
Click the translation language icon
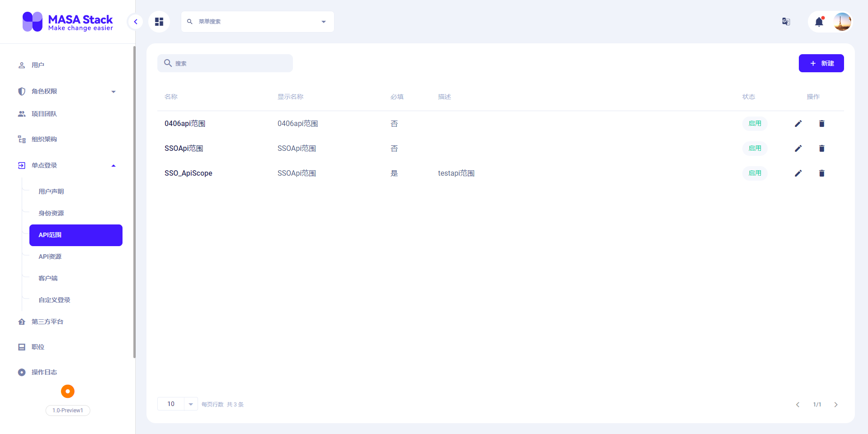tap(786, 21)
